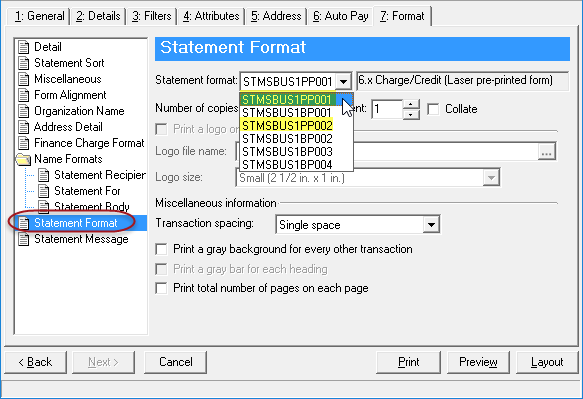This screenshot has height=399, width=583.
Task: Toggle the Statement format dropdown arrow
Action: pos(344,81)
